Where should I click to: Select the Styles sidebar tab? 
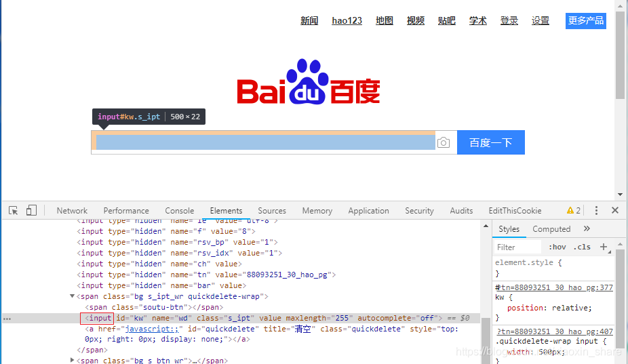[509, 229]
